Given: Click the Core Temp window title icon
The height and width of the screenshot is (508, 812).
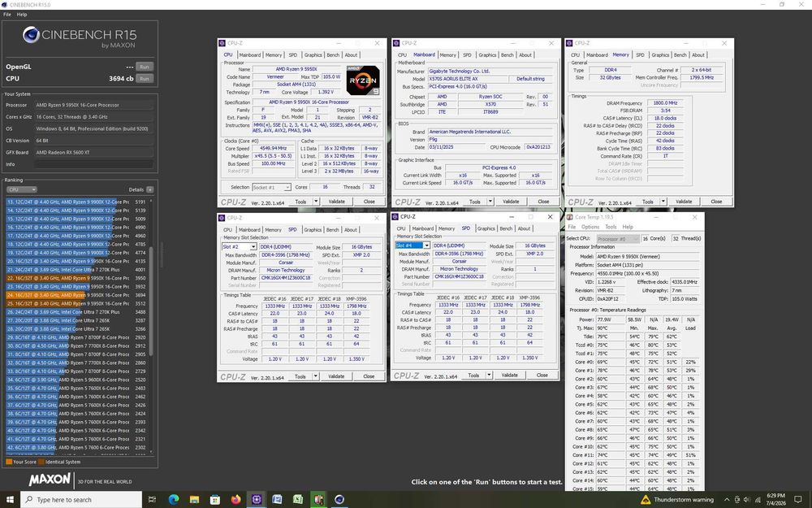Looking at the screenshot, I should [570, 217].
